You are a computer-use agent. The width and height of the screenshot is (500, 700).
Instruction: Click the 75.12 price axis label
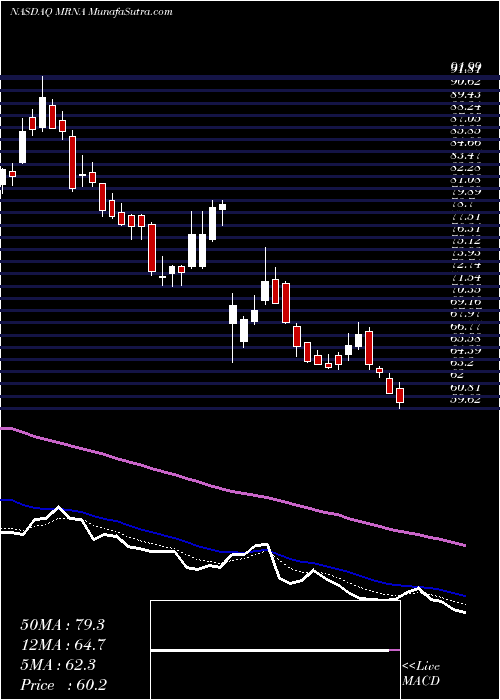point(466,240)
